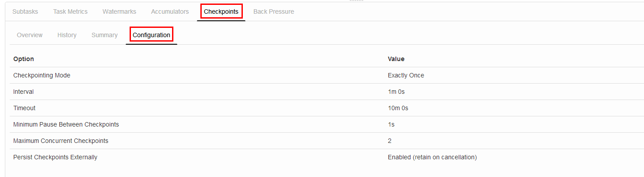
Task: Select the Persist Checkpoints Externally label
Action: click(x=55, y=157)
